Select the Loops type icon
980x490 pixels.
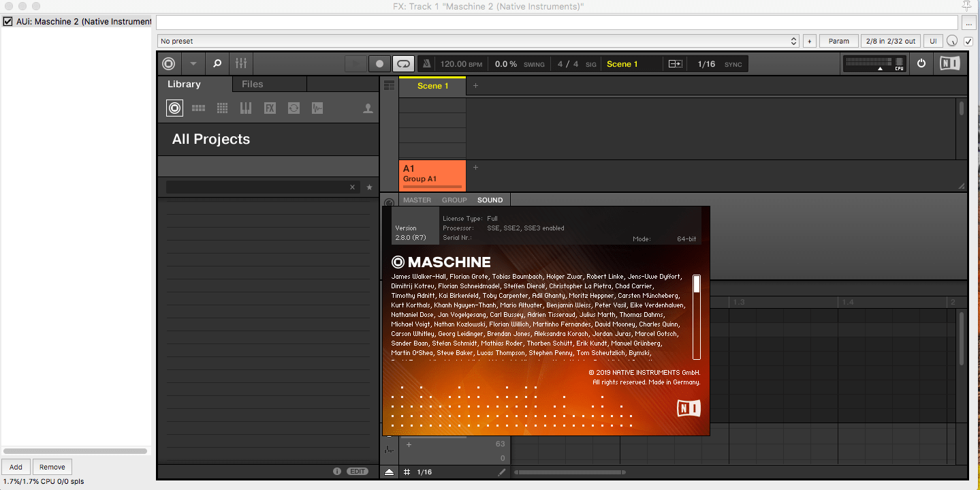(x=294, y=108)
